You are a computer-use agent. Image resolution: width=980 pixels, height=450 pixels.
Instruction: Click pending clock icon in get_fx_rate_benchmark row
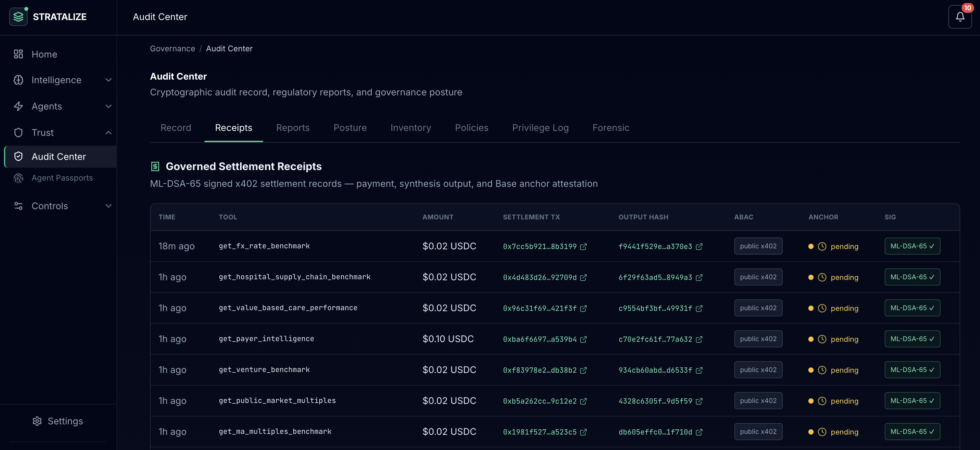pos(822,246)
